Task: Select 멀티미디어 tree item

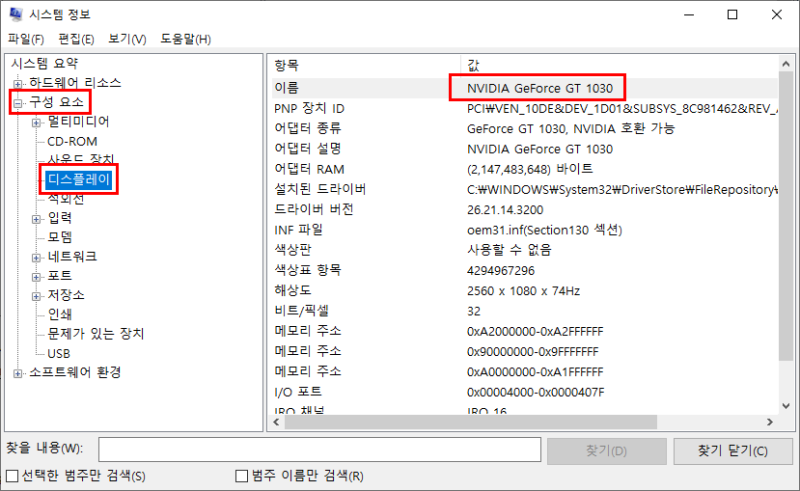Action: click(78, 121)
